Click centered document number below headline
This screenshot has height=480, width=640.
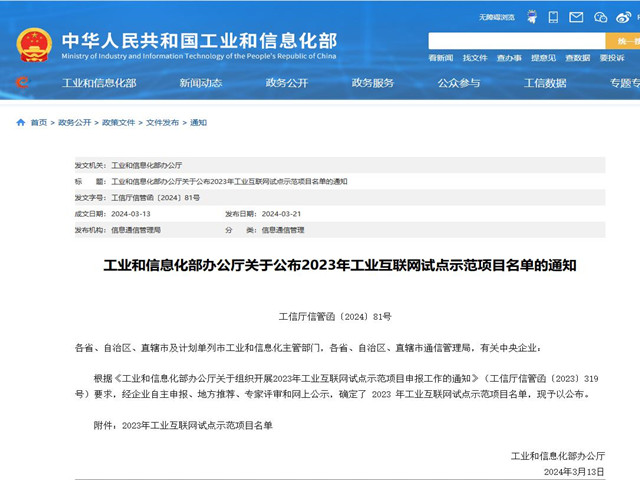pyautogui.click(x=335, y=317)
